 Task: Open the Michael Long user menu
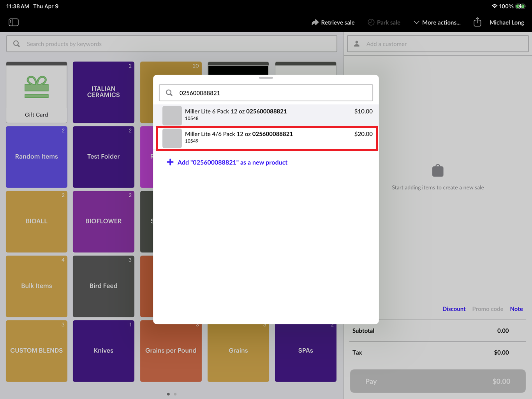click(x=507, y=23)
